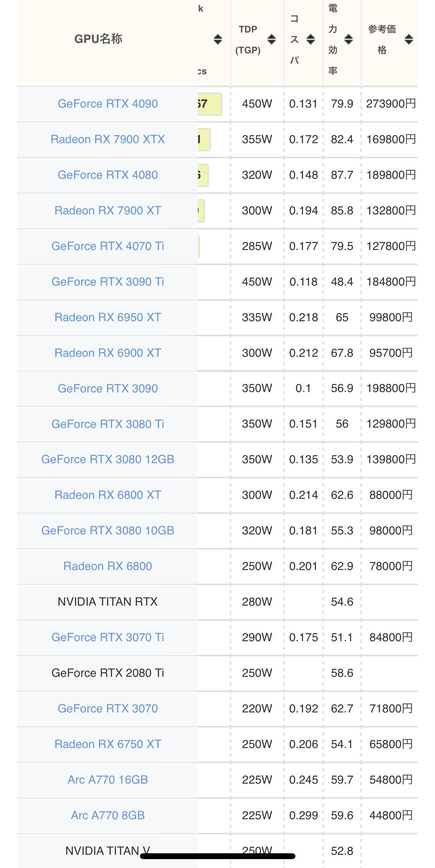Select the 290W TDP cell
435x868 pixels.
(x=257, y=637)
